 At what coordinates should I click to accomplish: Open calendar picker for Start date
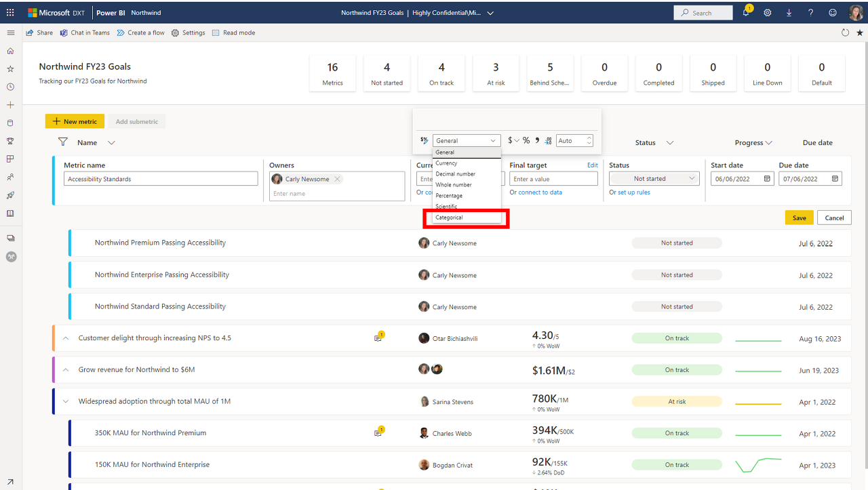[767, 179]
